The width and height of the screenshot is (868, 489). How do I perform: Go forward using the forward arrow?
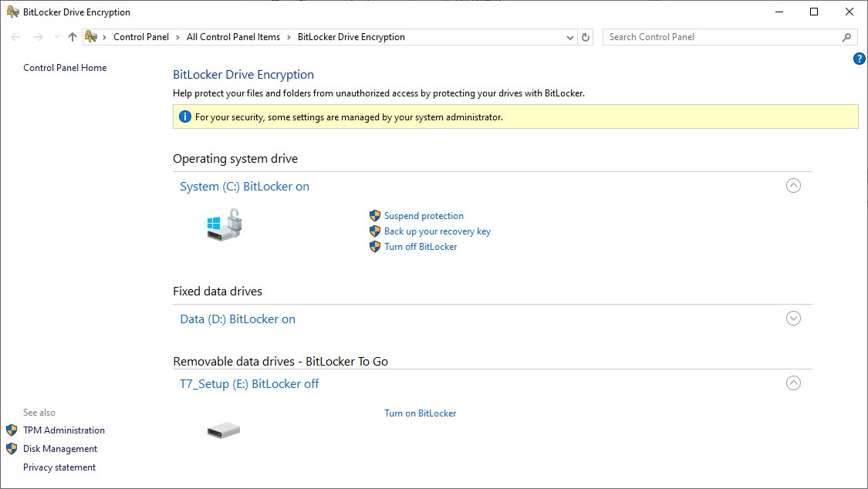click(x=39, y=37)
